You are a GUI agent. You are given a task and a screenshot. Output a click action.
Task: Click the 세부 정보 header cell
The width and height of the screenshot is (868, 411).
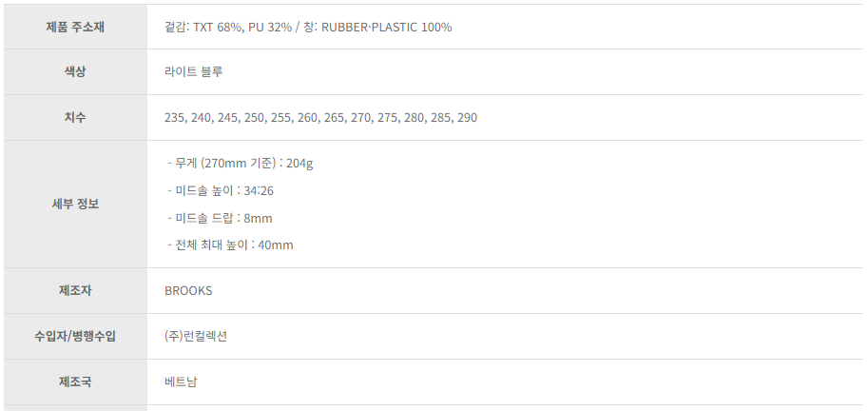pos(75,204)
